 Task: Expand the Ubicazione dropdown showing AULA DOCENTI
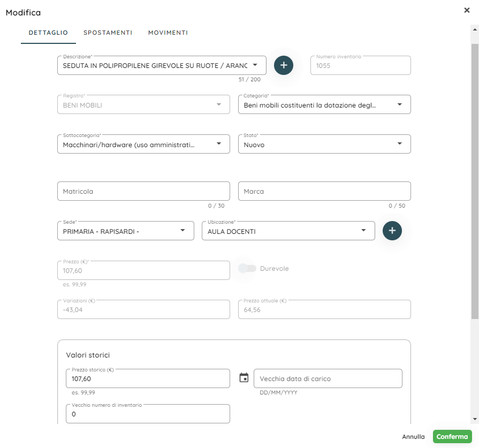click(364, 231)
